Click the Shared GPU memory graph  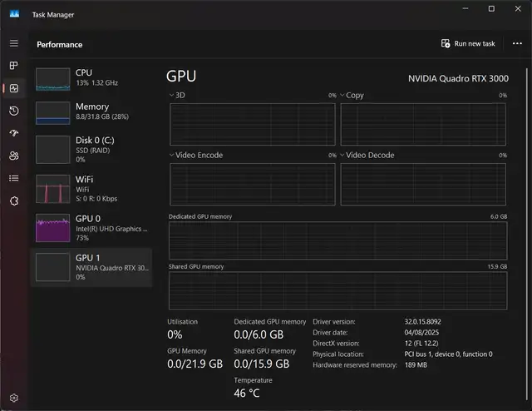coord(338,290)
